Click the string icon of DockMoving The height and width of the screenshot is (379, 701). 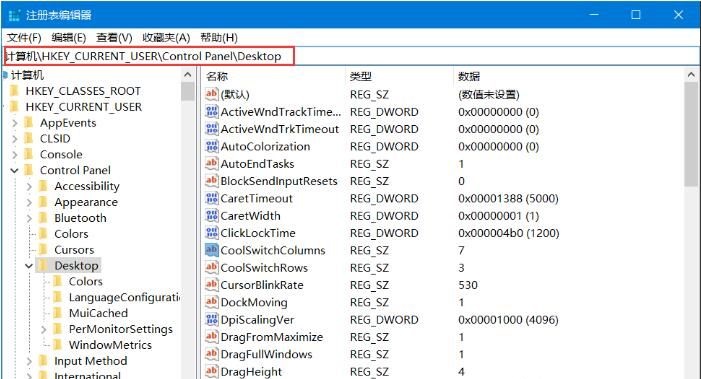click(x=211, y=302)
